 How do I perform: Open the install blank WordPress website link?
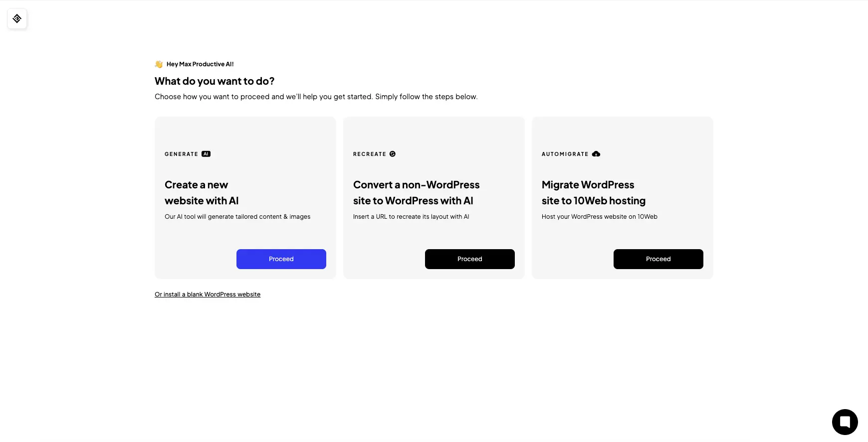(208, 295)
